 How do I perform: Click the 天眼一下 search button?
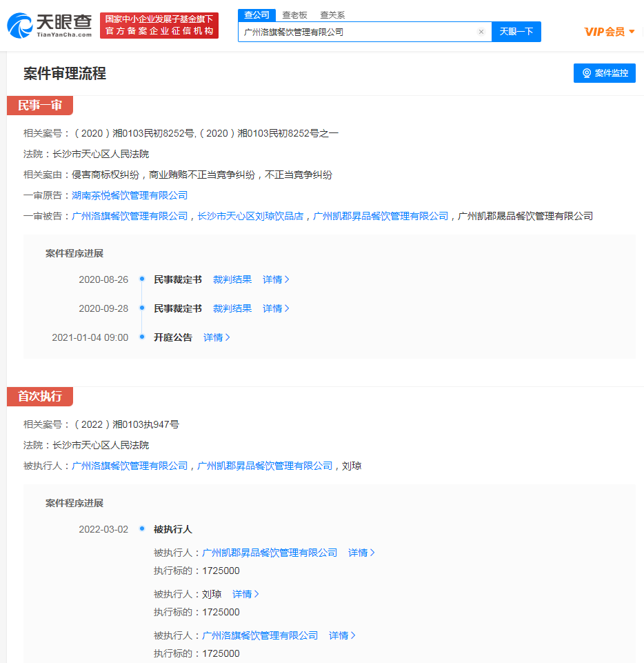point(516,32)
